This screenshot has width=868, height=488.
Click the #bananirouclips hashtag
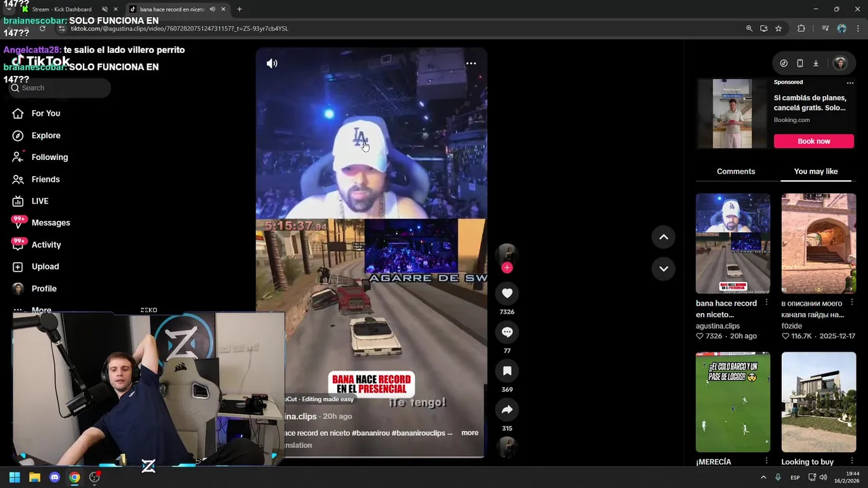418,433
